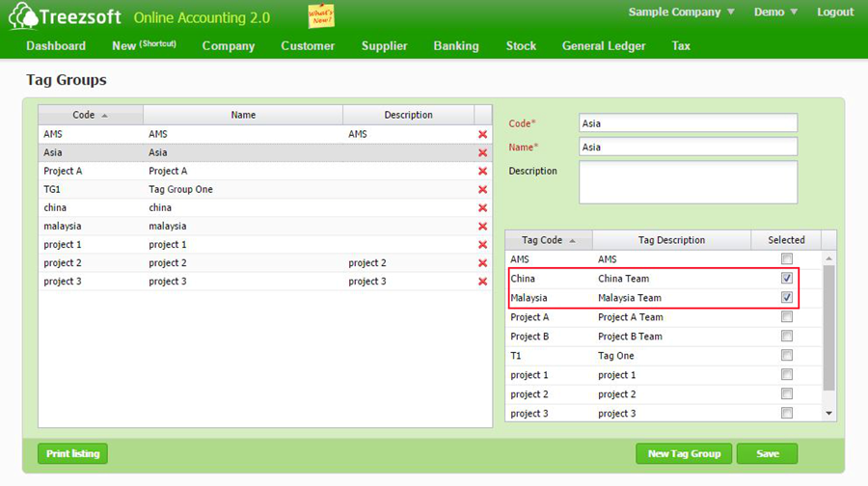Check the project 2 tag checkbox
Image resolution: width=868 pixels, height=486 pixels.
[x=787, y=393]
